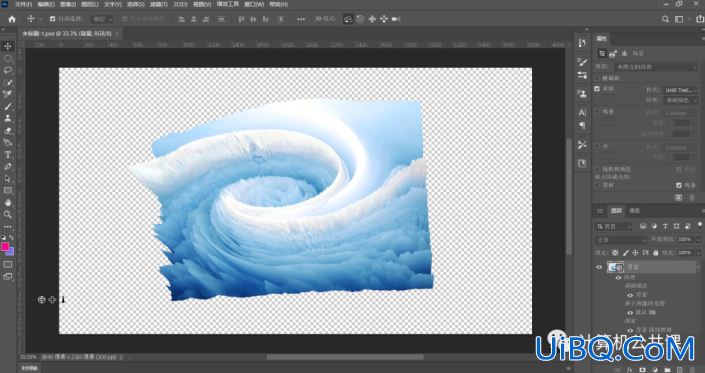Open the layer filter type dropdown
The image size is (705, 373).
pos(613,226)
